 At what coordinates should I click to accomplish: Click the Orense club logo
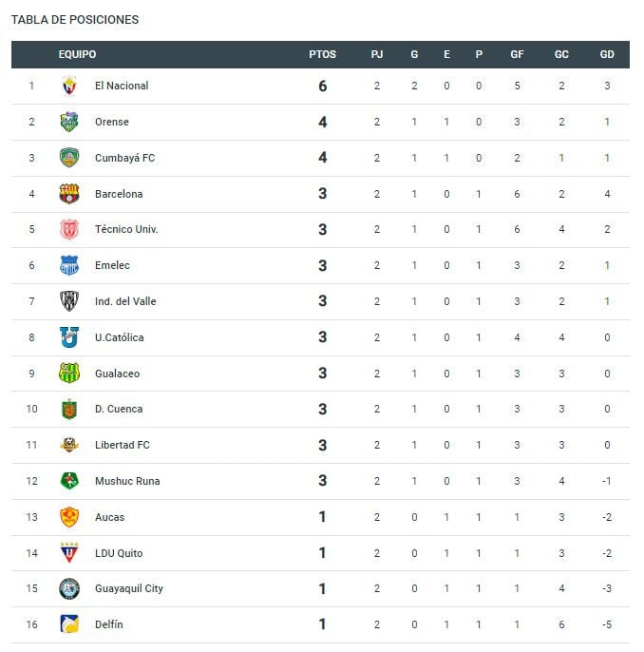pyautogui.click(x=69, y=122)
